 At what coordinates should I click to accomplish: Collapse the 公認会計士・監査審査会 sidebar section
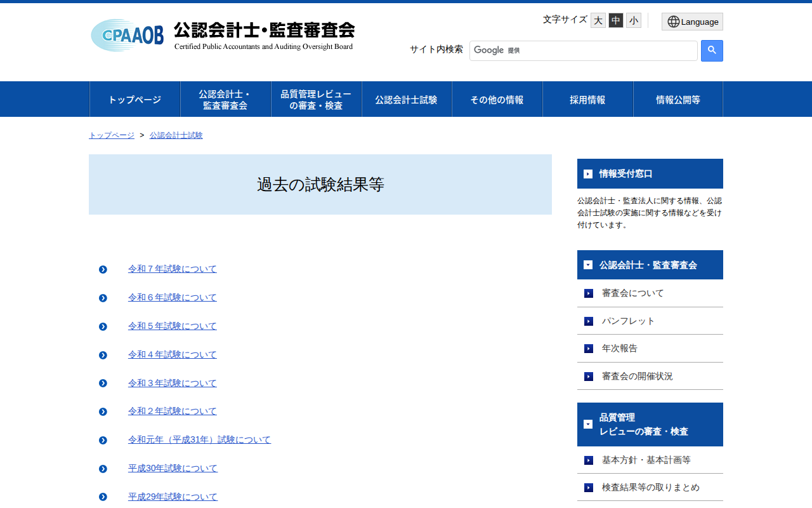click(588, 265)
